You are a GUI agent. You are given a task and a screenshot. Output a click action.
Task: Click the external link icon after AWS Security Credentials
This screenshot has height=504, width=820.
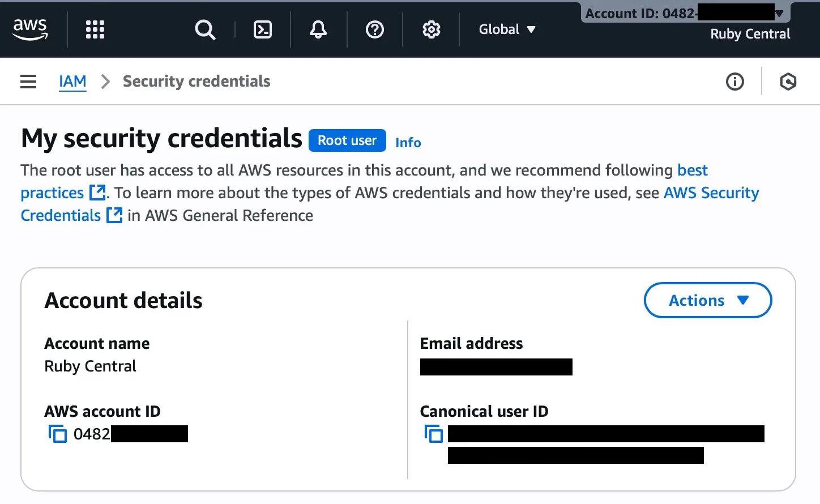coord(114,215)
